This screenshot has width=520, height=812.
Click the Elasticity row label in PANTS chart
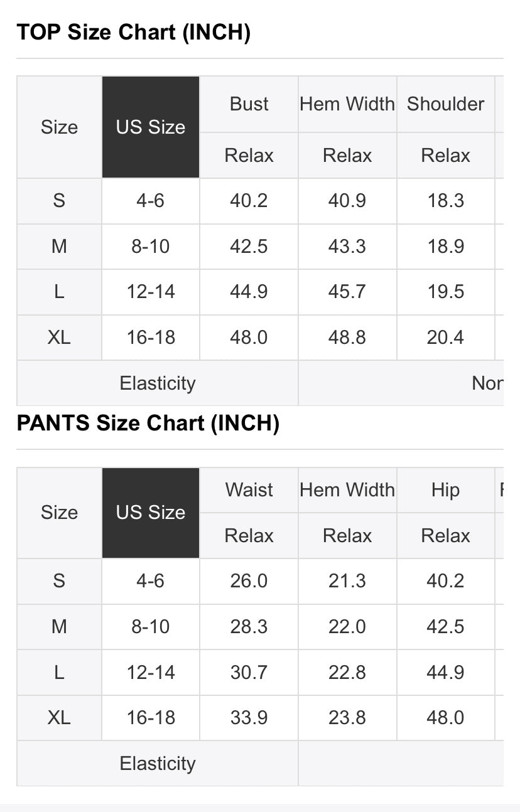pos(158,764)
